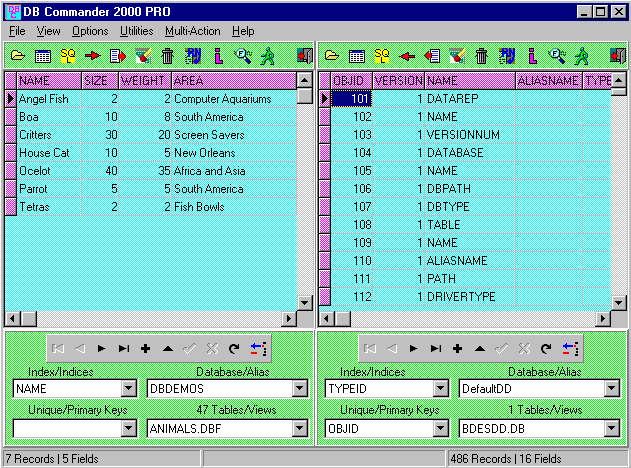Click info 'i' icon in right toolbar
The image size is (631, 468).
(532, 56)
